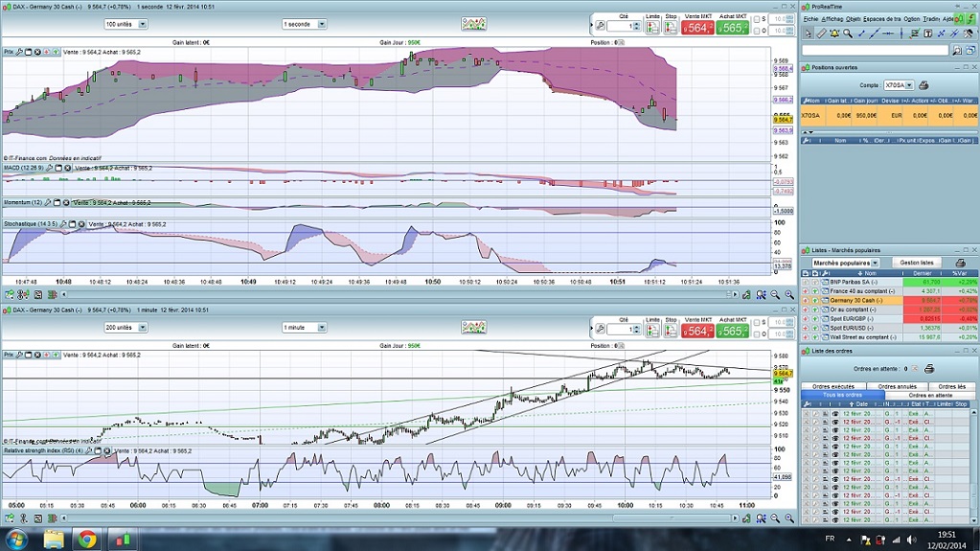Select the magnifier zoom tool
Screen dimensions: 980x551
tap(848, 34)
